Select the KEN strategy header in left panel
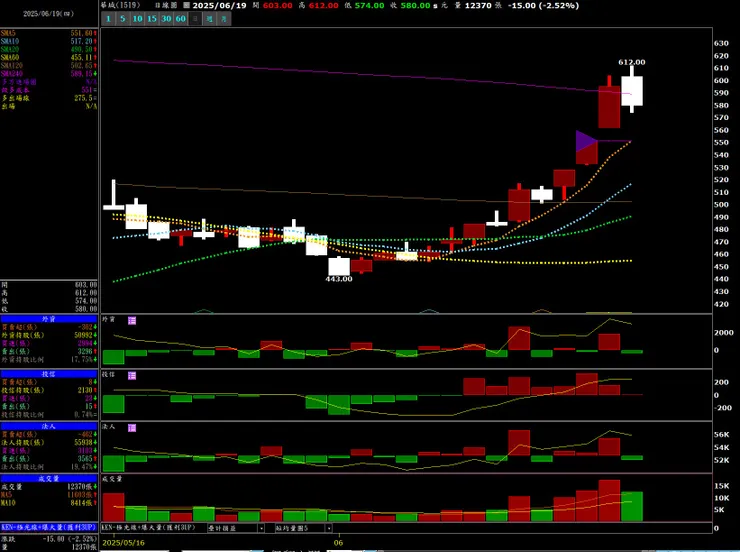740x552 pixels. [49, 527]
